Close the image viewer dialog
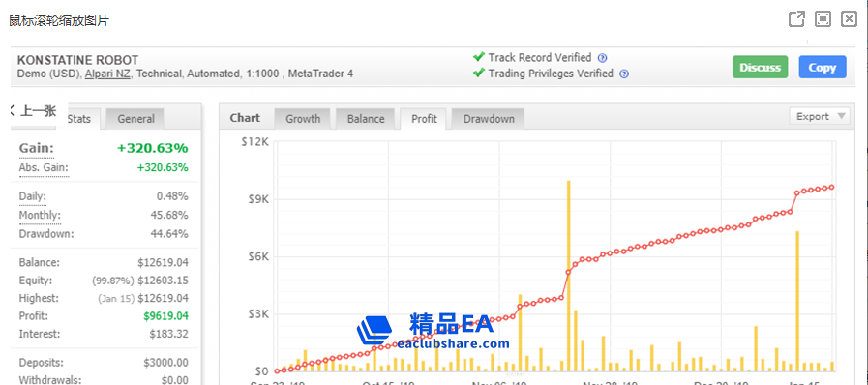868x385 pixels. (849, 19)
